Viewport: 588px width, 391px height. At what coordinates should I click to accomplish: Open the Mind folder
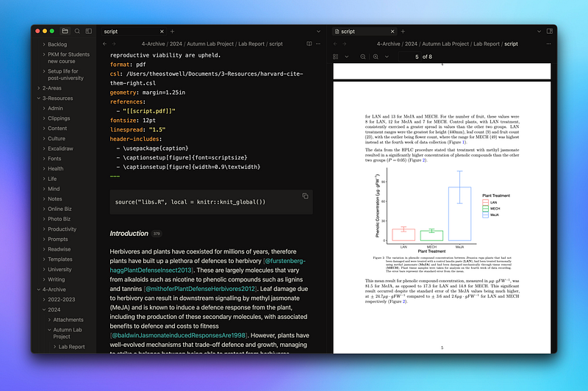pos(53,189)
